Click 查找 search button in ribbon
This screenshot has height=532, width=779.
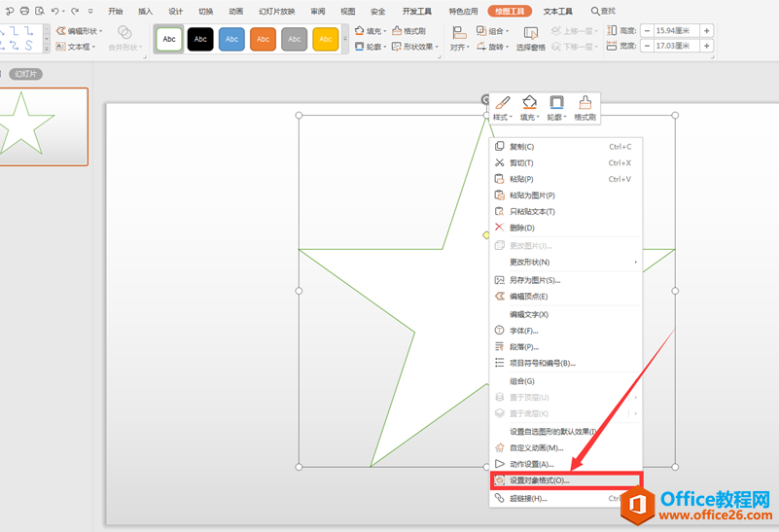coord(604,12)
